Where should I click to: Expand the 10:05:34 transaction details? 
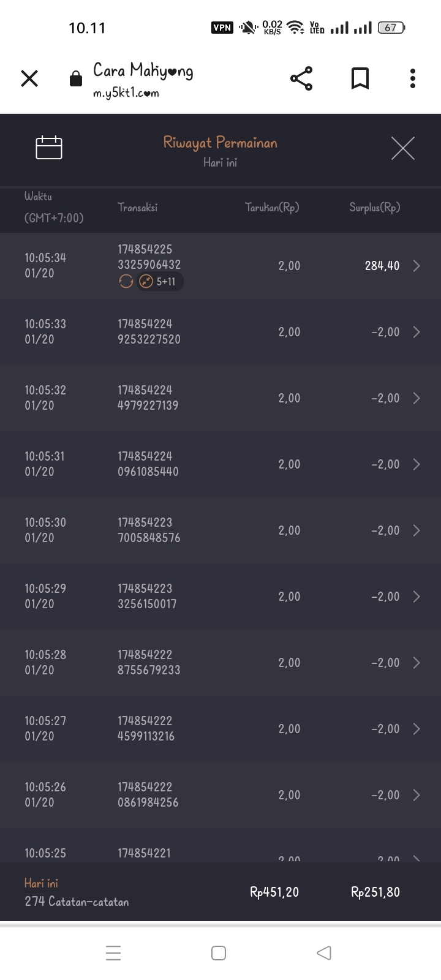tap(417, 266)
